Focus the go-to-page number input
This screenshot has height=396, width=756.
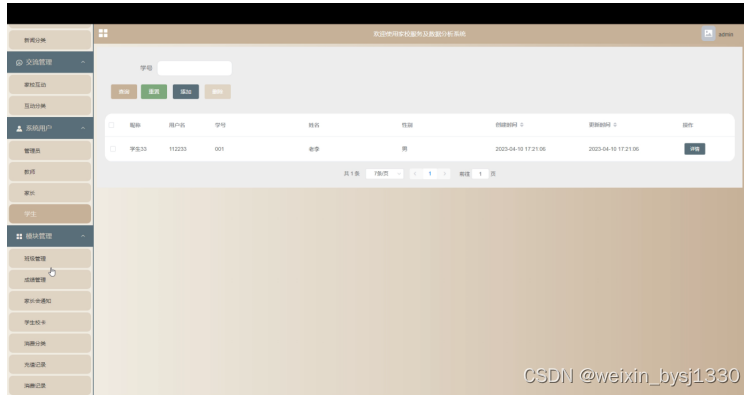click(x=480, y=174)
